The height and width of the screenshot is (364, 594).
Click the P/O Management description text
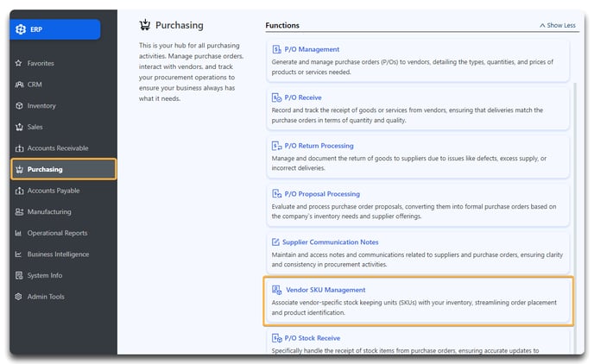click(x=412, y=67)
